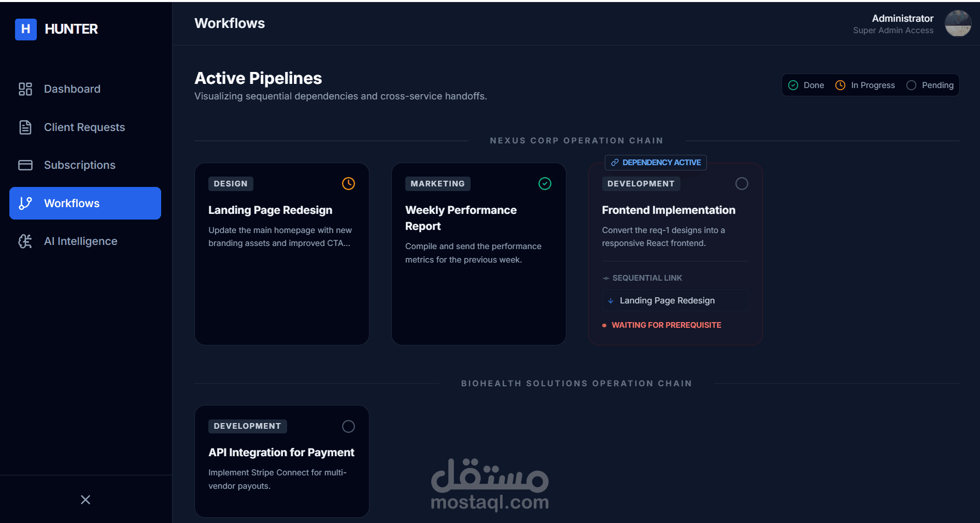Click the DESIGN tag on the Landing Page card
This screenshot has width=980, height=523.
tap(231, 184)
